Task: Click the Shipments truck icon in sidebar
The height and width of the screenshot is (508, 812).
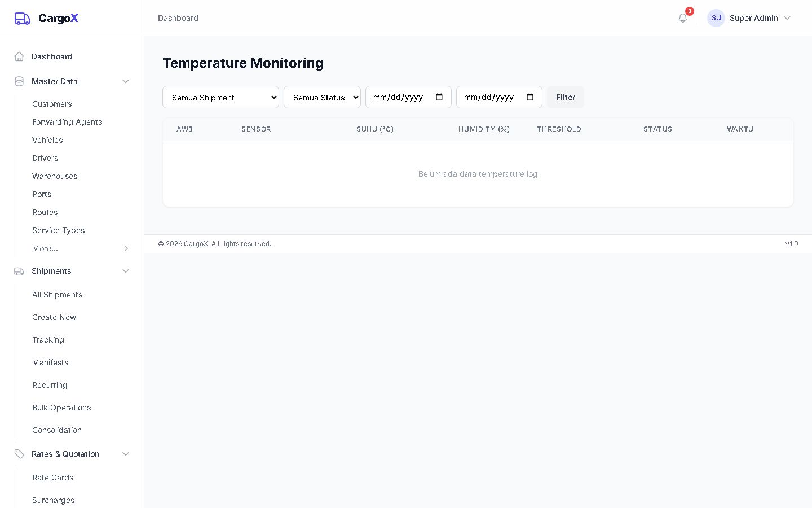Action: [19, 271]
